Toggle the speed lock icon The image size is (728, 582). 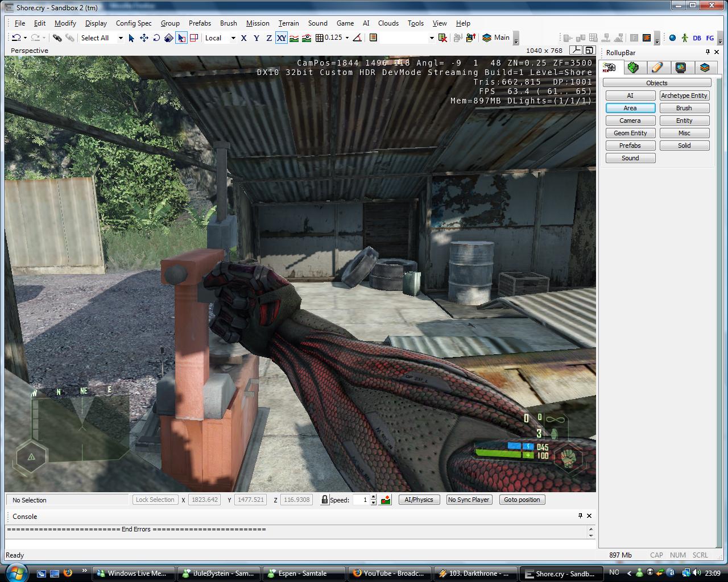(x=324, y=500)
